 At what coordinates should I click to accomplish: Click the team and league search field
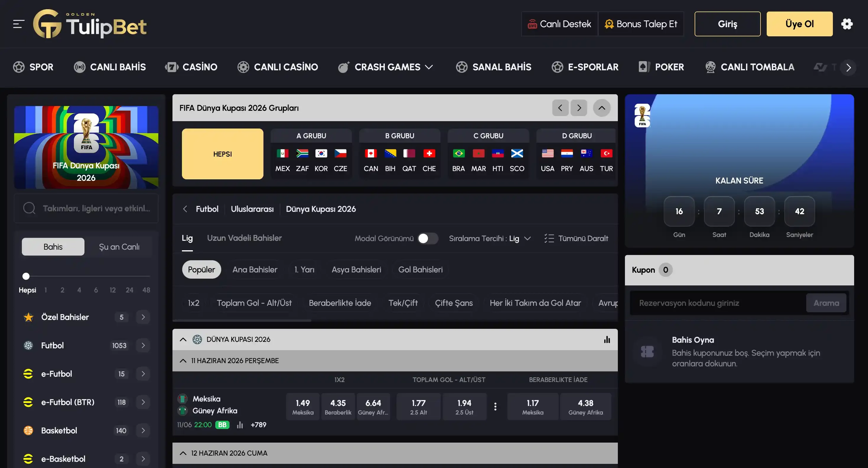(86, 208)
